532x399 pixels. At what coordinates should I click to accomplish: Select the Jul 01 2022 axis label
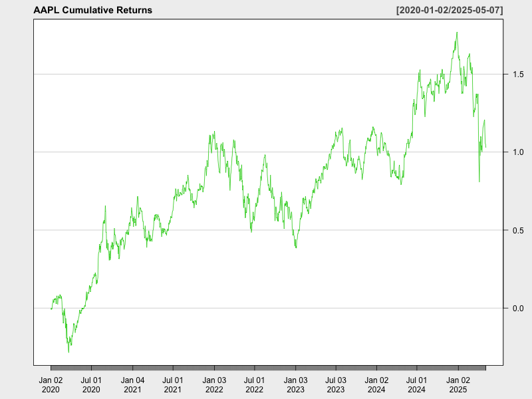[254, 385]
